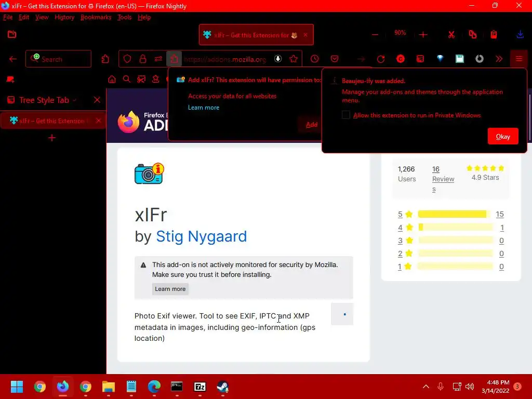
Task: Click the xIFr camera extension icon
Action: point(149,174)
